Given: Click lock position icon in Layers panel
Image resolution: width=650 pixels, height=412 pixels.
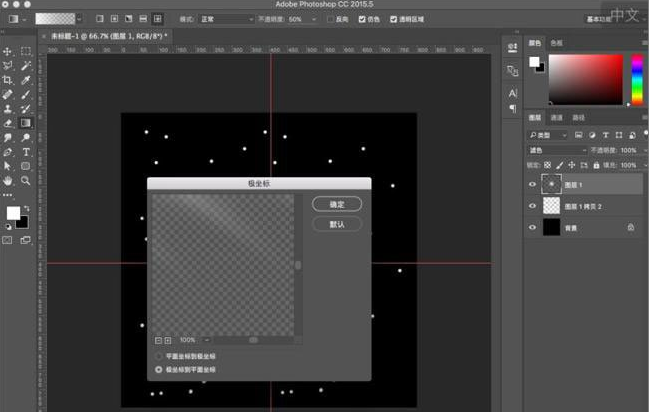Looking at the screenshot, I should click(x=572, y=165).
